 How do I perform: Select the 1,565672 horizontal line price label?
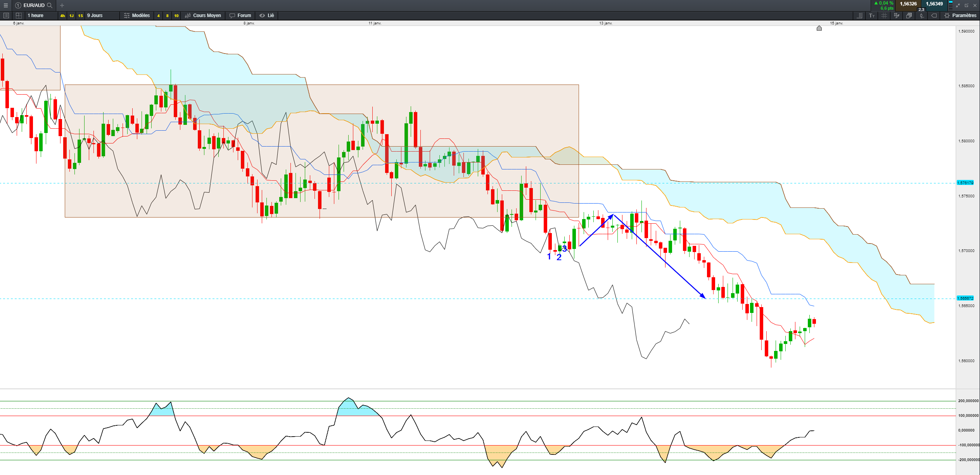965,298
